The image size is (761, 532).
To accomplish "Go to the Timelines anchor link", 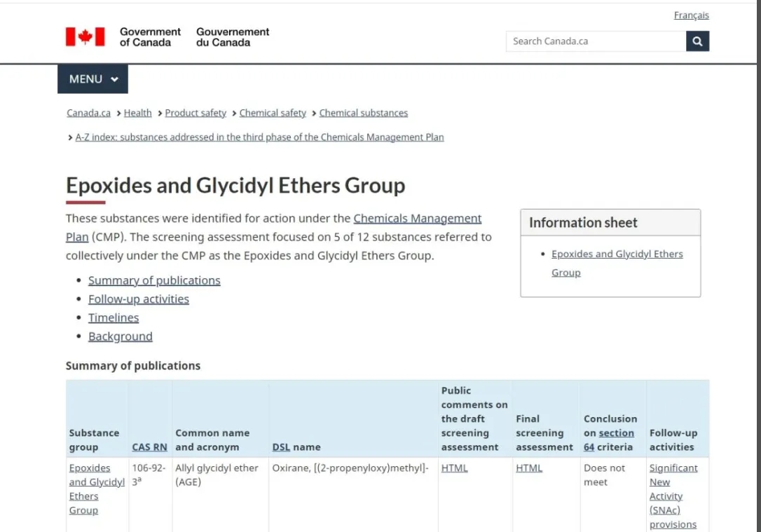I will pyautogui.click(x=114, y=318).
